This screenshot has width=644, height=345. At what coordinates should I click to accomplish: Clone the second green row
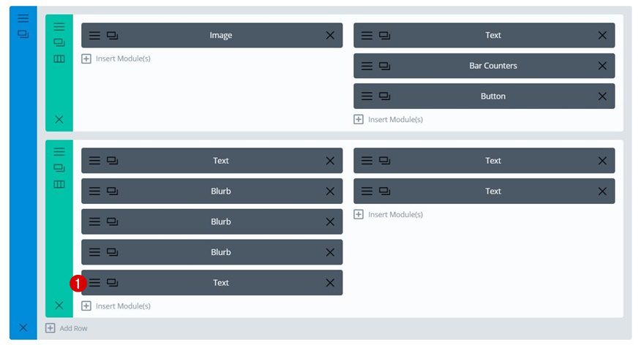click(x=59, y=167)
